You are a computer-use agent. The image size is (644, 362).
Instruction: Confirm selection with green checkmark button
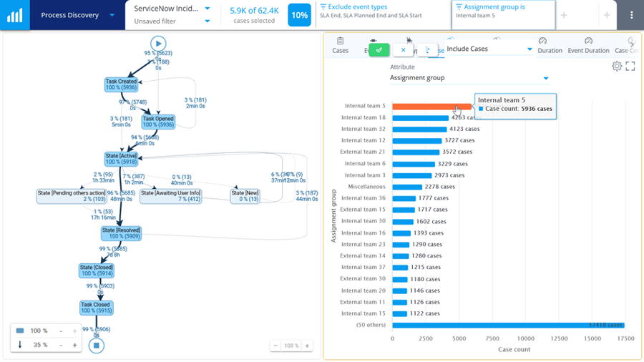click(379, 50)
